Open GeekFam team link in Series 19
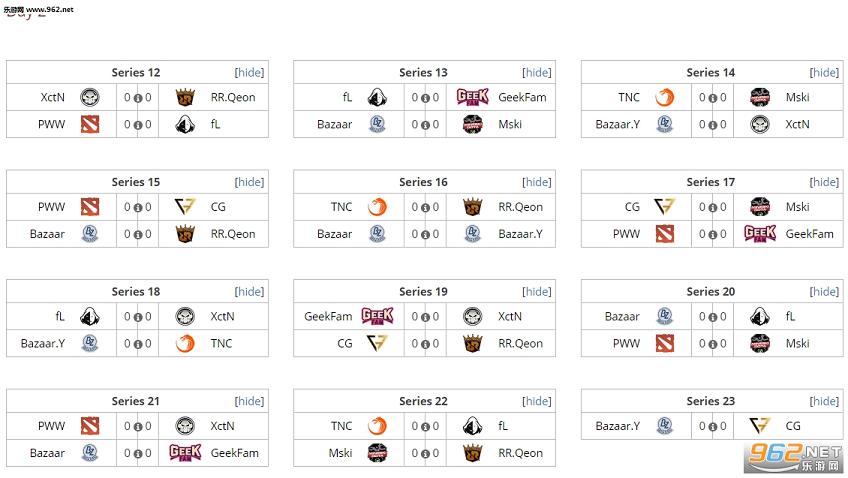The width and height of the screenshot is (848, 478). click(328, 316)
